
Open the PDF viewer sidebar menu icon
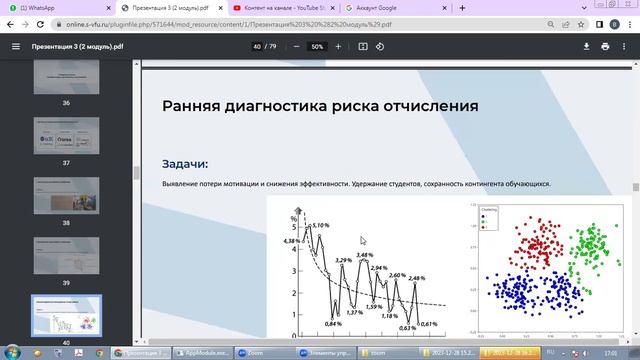(16, 47)
